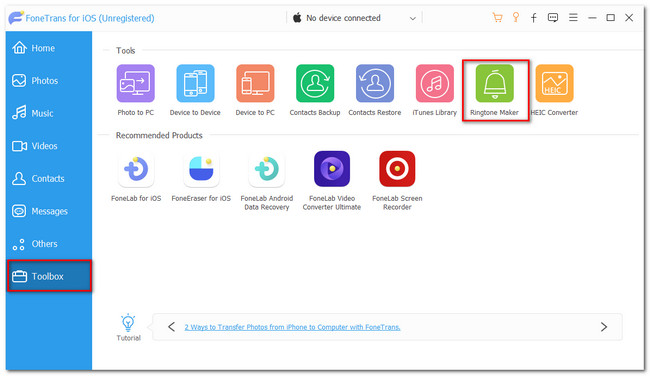Open FoneLab Screen Recorder product

(x=397, y=169)
